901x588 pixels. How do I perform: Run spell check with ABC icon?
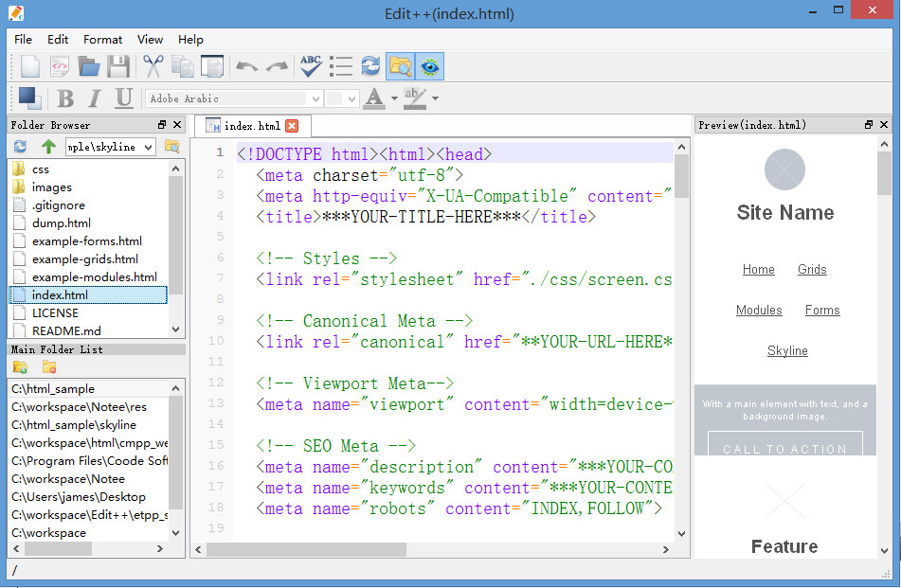311,66
